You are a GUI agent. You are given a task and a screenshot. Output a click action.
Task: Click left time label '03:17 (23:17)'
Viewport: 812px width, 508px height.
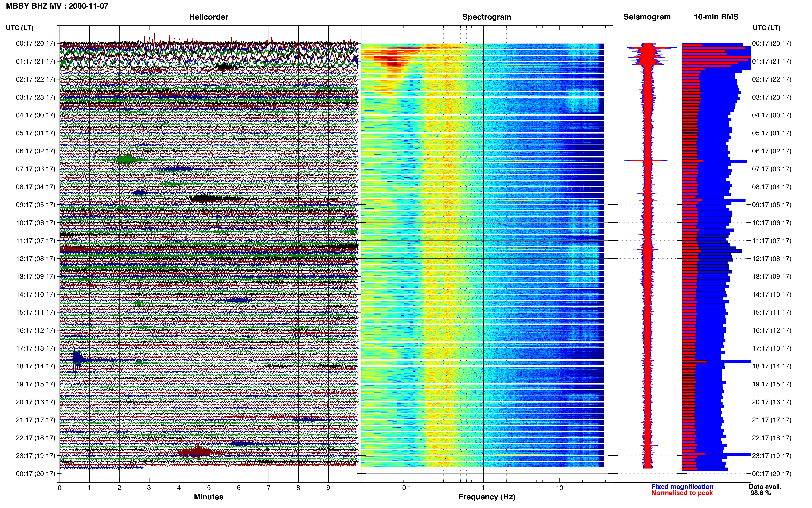click(35, 97)
